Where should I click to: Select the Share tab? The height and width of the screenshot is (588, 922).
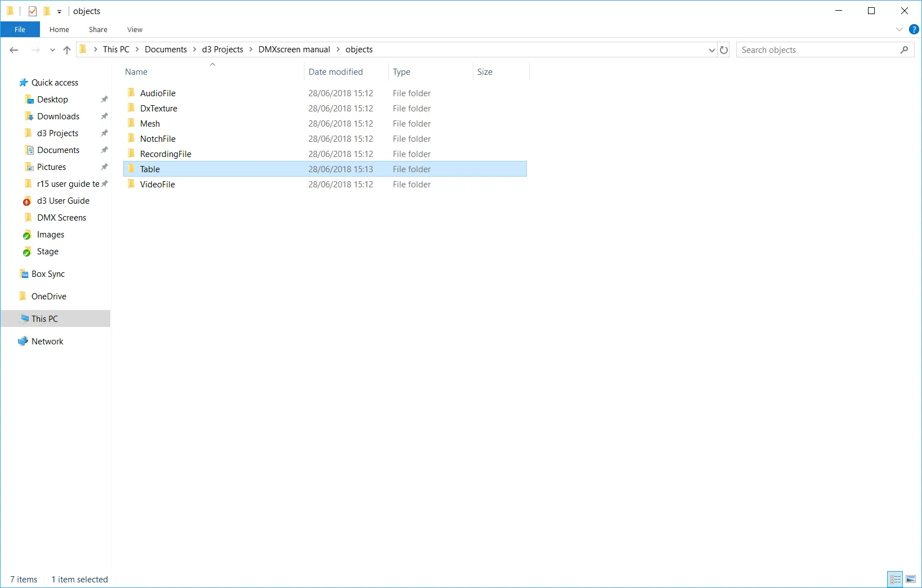97,29
